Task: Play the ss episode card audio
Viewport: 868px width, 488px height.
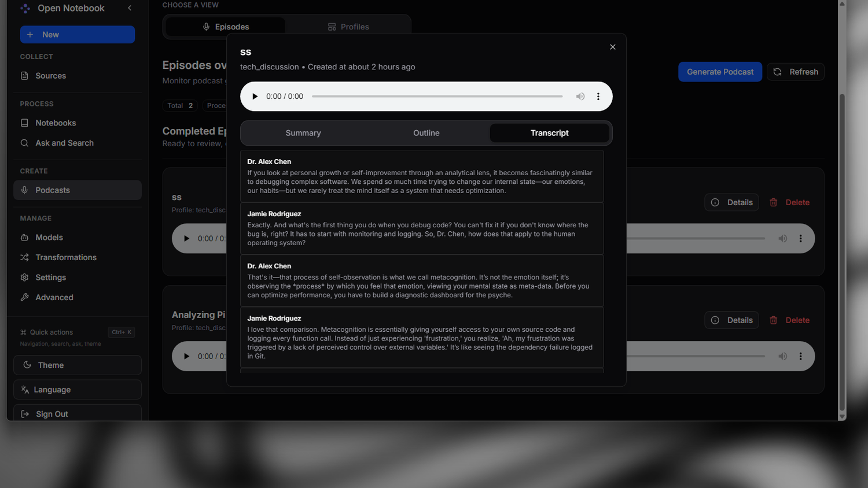Action: pos(186,238)
